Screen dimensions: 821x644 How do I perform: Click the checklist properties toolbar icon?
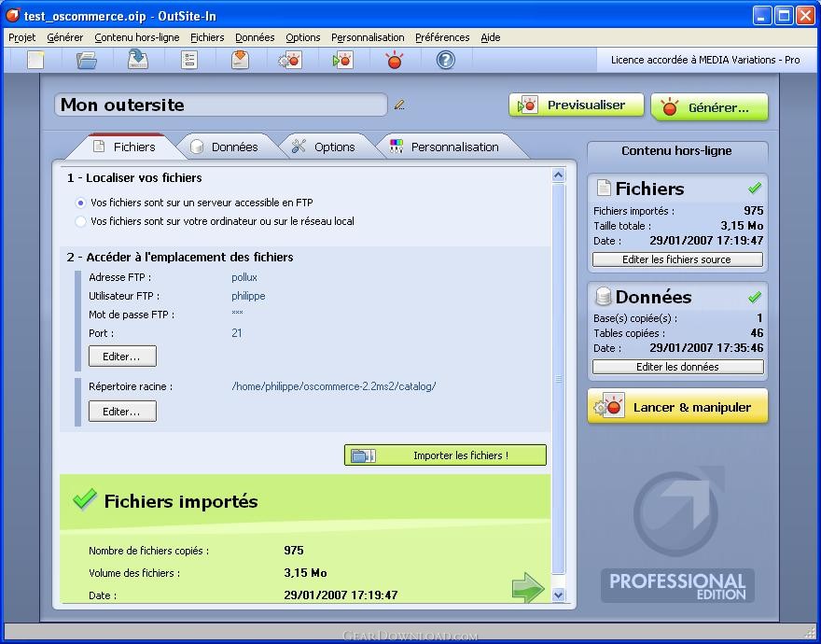(x=189, y=60)
